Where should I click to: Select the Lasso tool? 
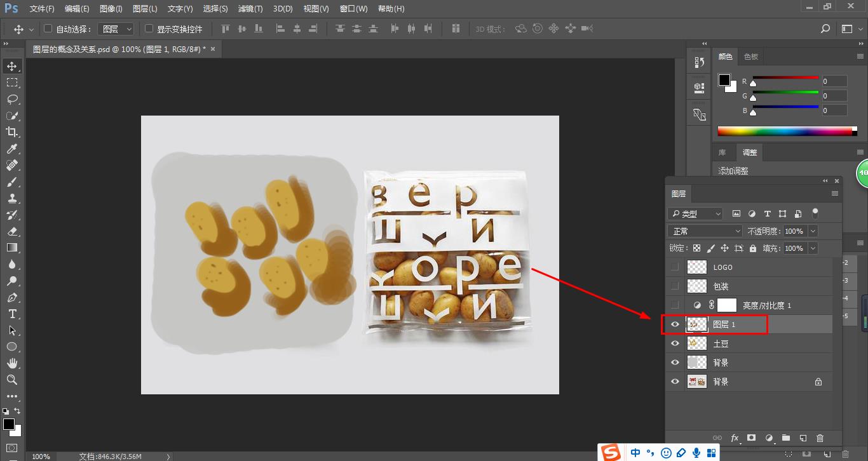click(12, 99)
